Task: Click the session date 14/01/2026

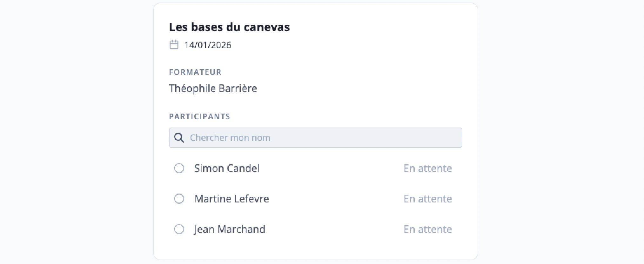Action: 208,45
